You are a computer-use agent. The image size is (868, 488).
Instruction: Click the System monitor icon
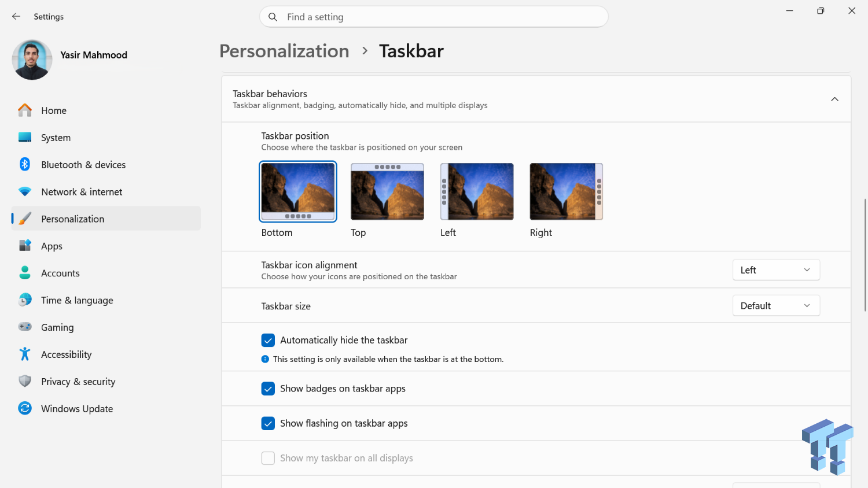[25, 137]
